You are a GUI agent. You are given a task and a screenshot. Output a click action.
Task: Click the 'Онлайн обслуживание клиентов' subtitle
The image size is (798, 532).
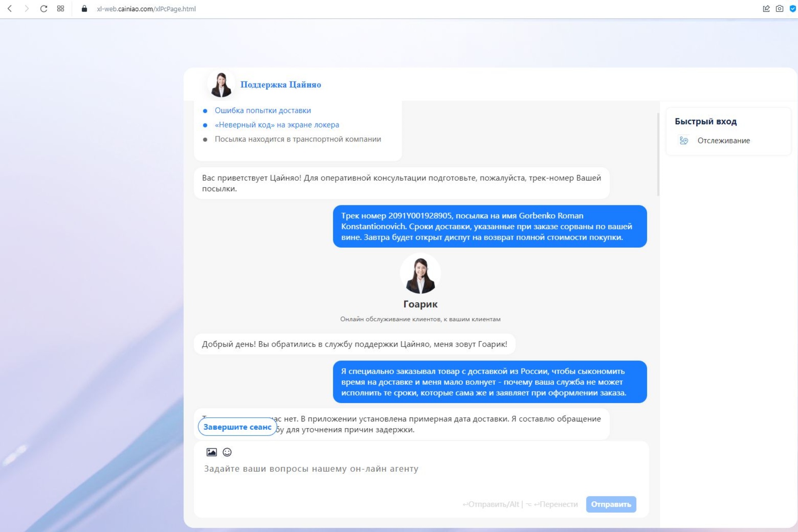pyautogui.click(x=420, y=319)
